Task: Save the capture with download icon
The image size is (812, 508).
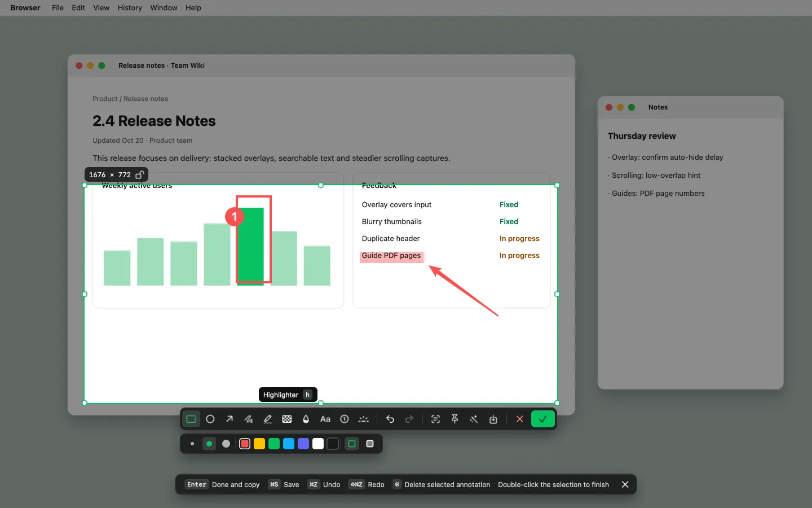Action: [x=493, y=419]
